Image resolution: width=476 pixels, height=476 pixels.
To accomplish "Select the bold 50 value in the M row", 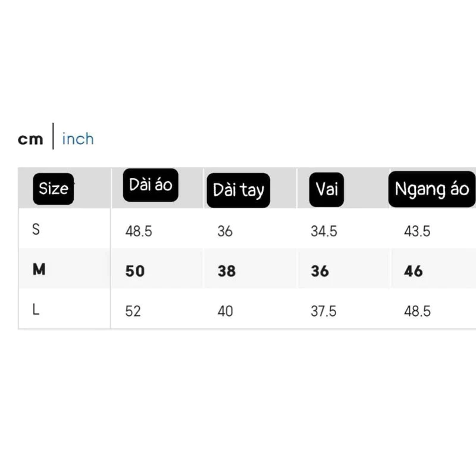I will (x=135, y=271).
